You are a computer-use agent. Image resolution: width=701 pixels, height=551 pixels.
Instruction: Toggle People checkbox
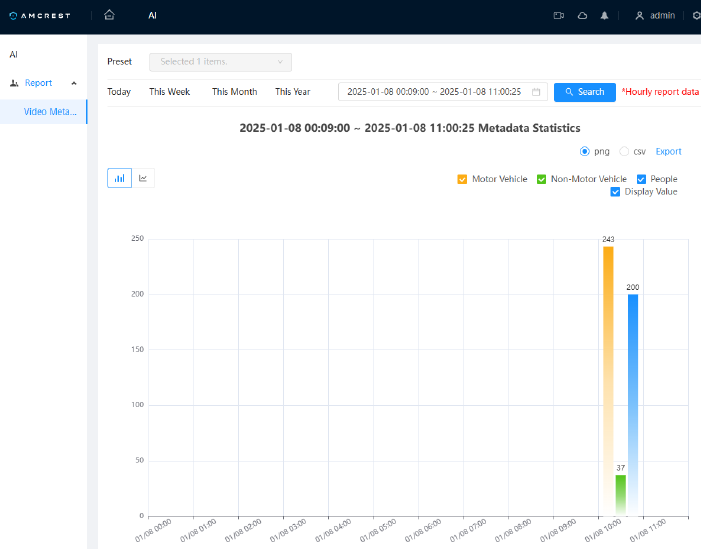pyautogui.click(x=641, y=179)
